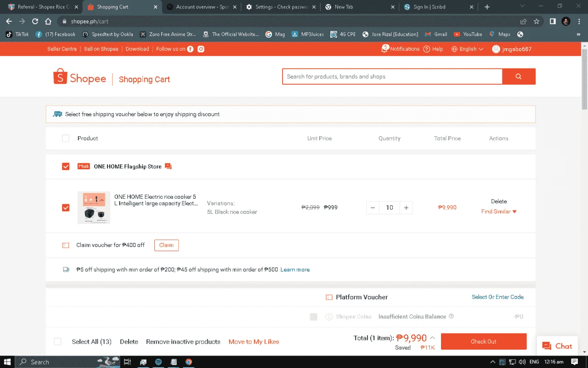Open volume control in system tray
Image resolution: width=588 pixels, height=368 pixels.
(522, 362)
